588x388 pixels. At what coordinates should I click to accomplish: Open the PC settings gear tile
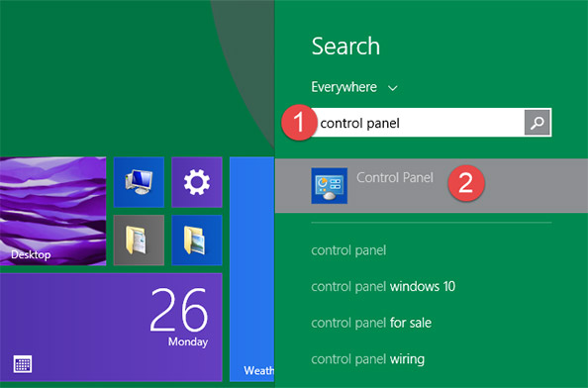point(197,182)
